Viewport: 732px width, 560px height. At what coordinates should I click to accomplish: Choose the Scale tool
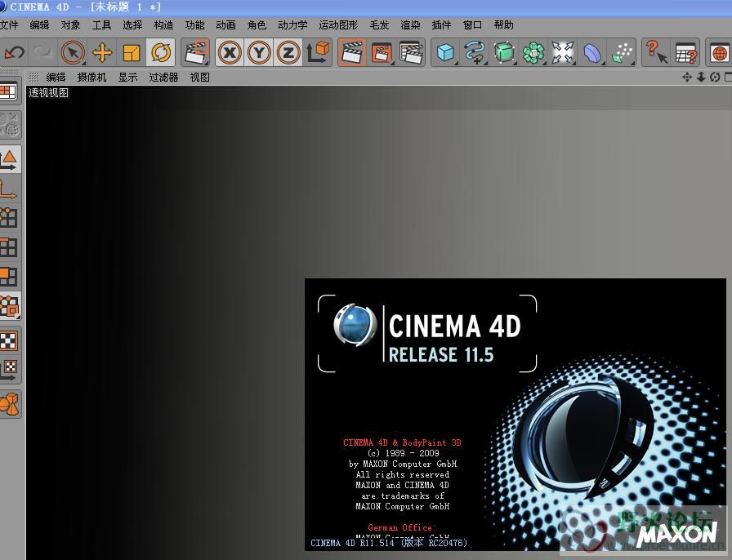(132, 52)
